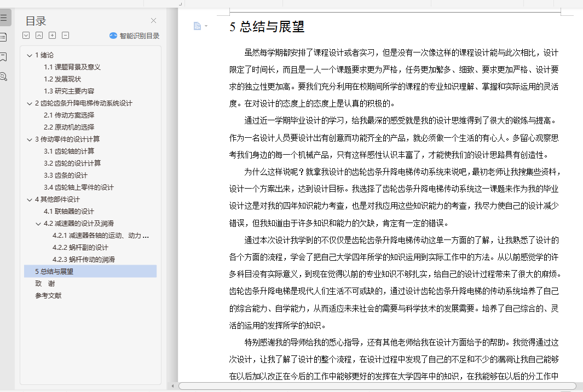Click paragraph starting 特别感谢我的导师

coord(394,359)
